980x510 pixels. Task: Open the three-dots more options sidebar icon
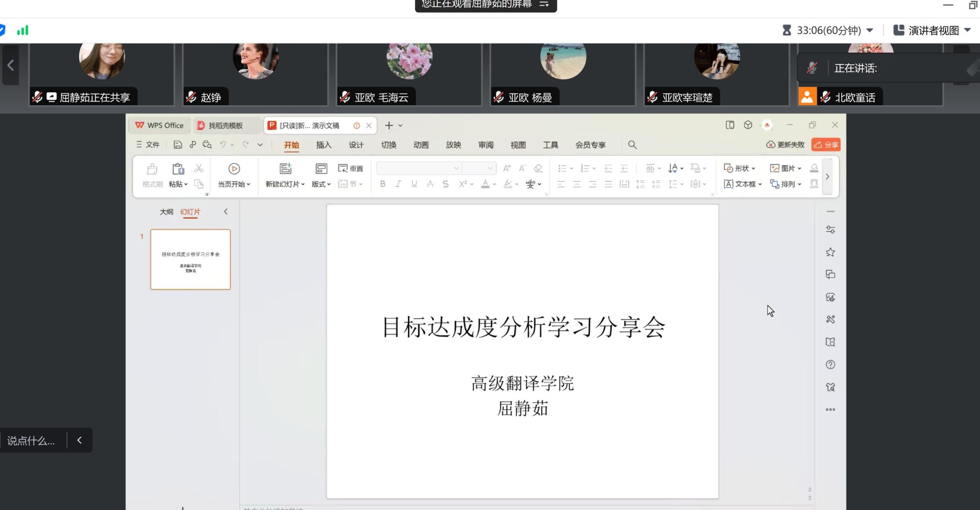pyautogui.click(x=830, y=410)
